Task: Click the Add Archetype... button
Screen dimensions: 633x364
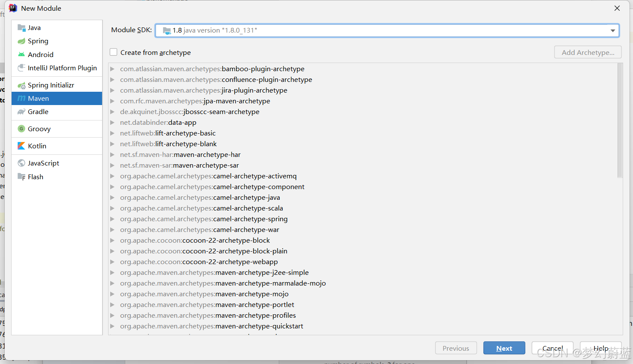Action: tap(588, 52)
